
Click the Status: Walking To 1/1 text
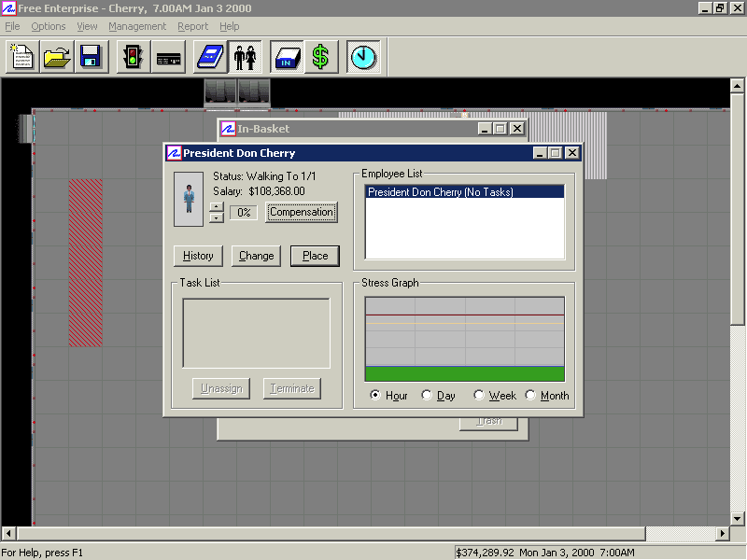264,176
